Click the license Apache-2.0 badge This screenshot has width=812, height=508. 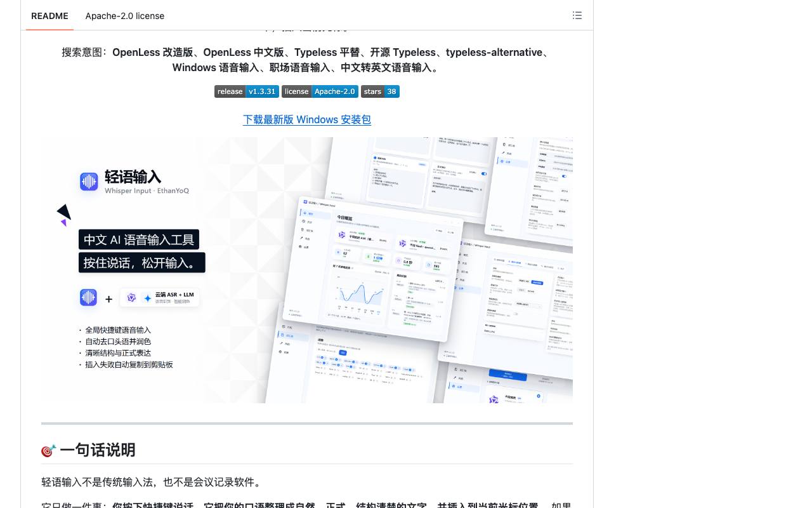(320, 91)
